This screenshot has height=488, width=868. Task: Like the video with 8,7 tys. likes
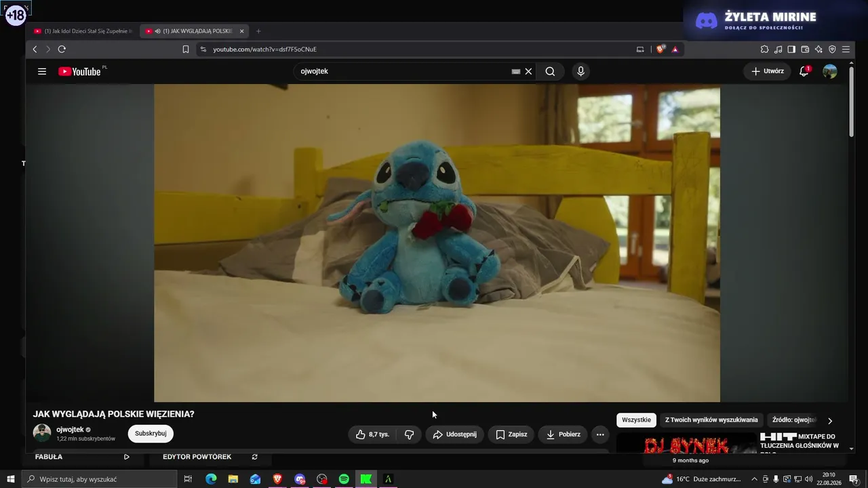372,434
